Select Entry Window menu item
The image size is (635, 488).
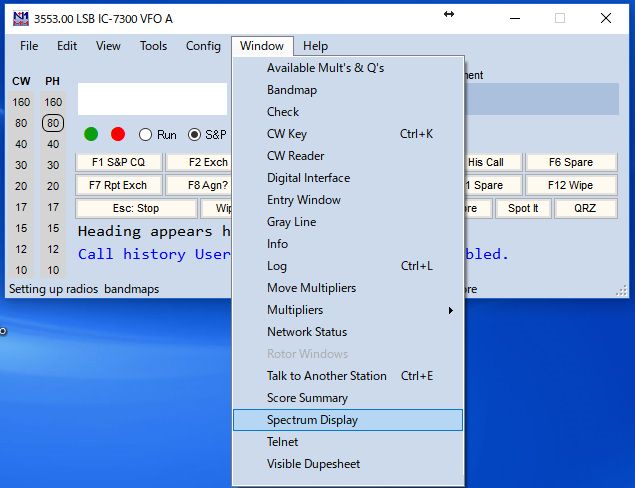348,200
